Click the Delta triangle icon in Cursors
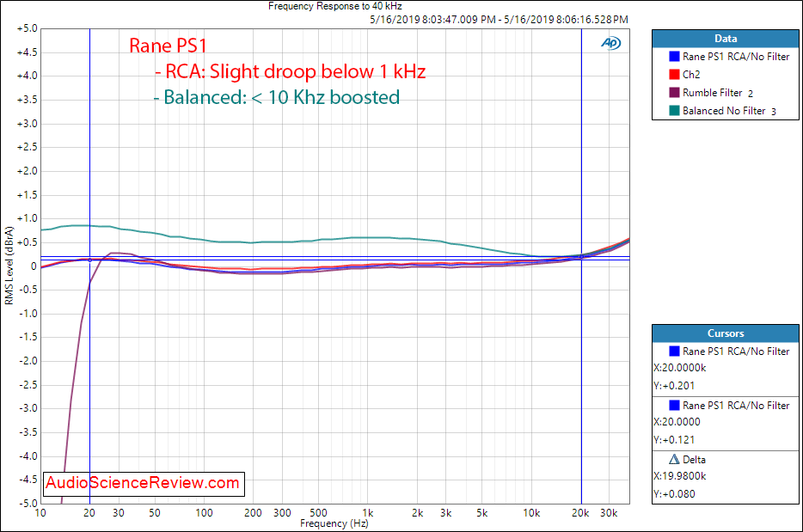Screen dimensions: 803x532 674,459
